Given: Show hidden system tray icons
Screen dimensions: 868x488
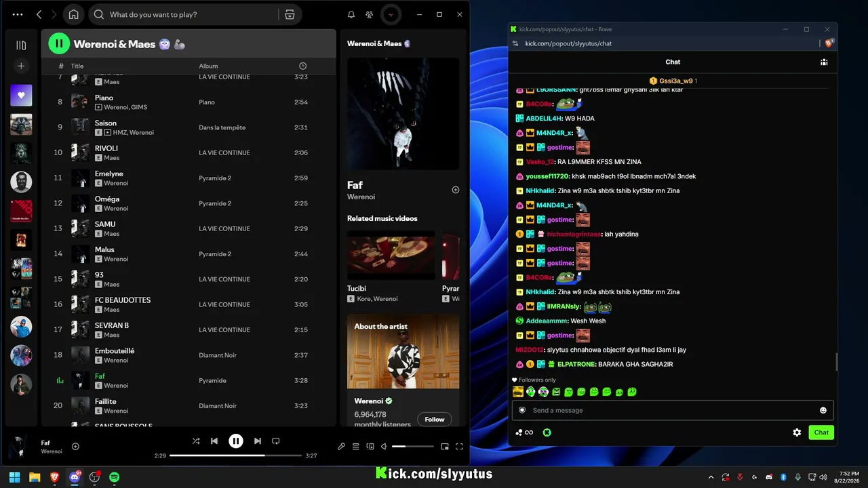Looking at the screenshot, I should click(x=711, y=477).
